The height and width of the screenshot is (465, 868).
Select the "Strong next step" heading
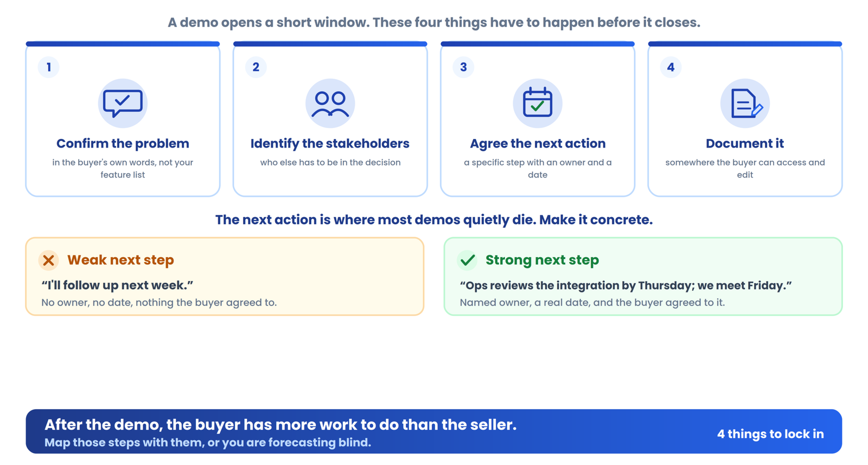(542, 260)
